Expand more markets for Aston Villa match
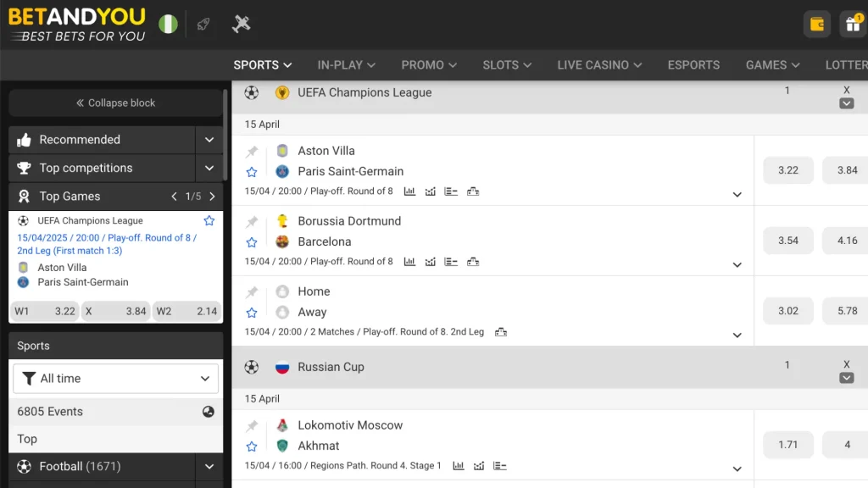 737,195
